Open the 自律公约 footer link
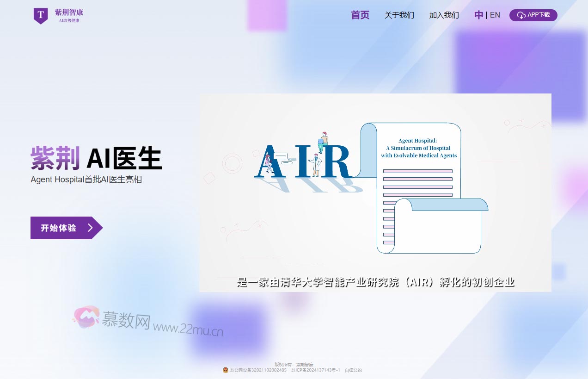The height and width of the screenshot is (379, 588). tap(353, 370)
